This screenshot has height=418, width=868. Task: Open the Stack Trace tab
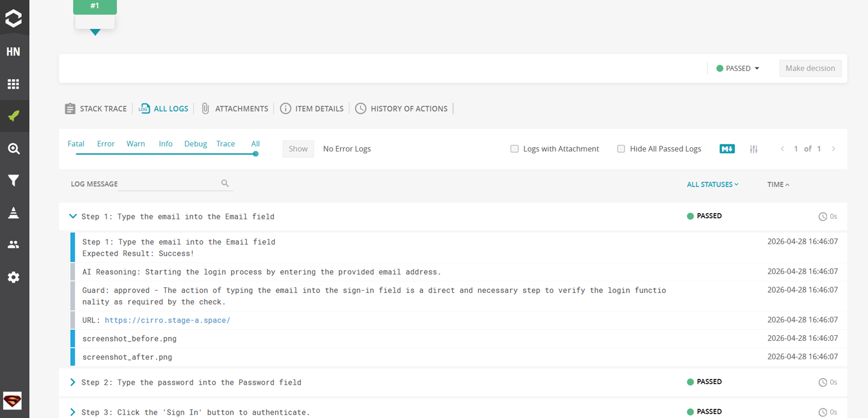tap(96, 108)
